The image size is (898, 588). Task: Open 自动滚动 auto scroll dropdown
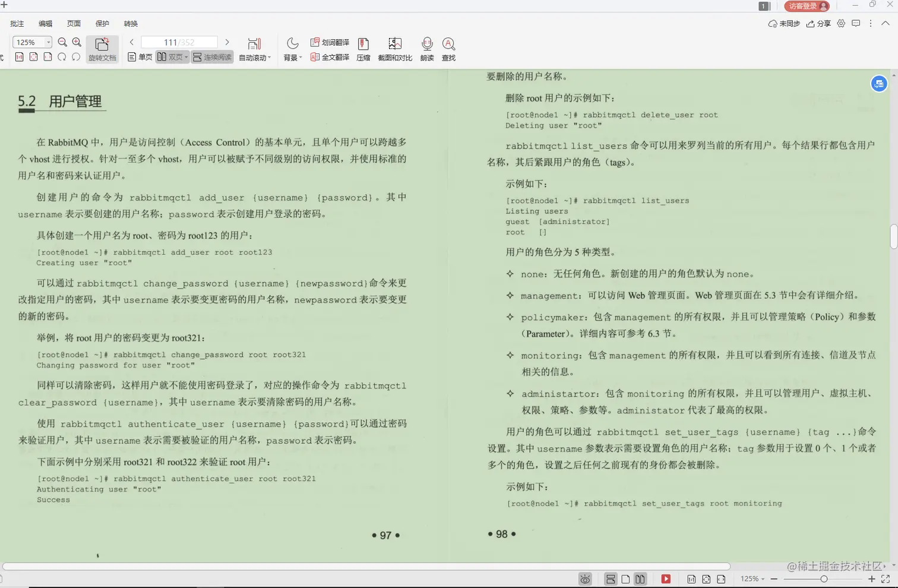click(x=255, y=58)
